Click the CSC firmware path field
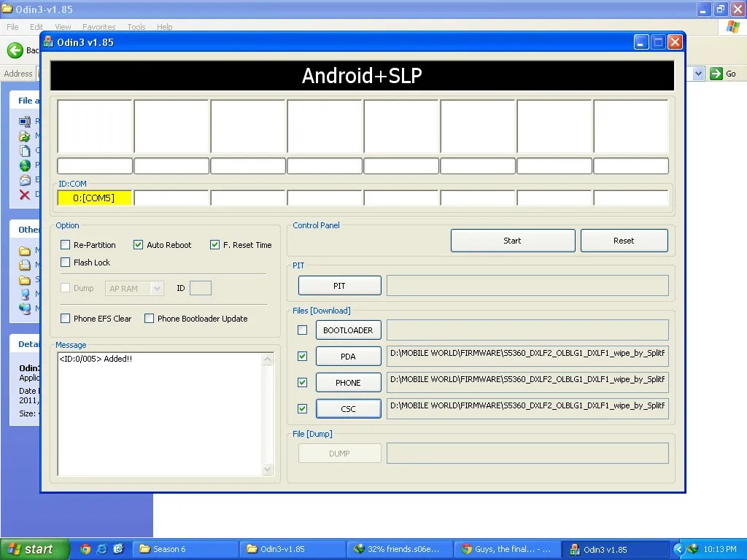The image size is (747, 560). click(x=527, y=408)
